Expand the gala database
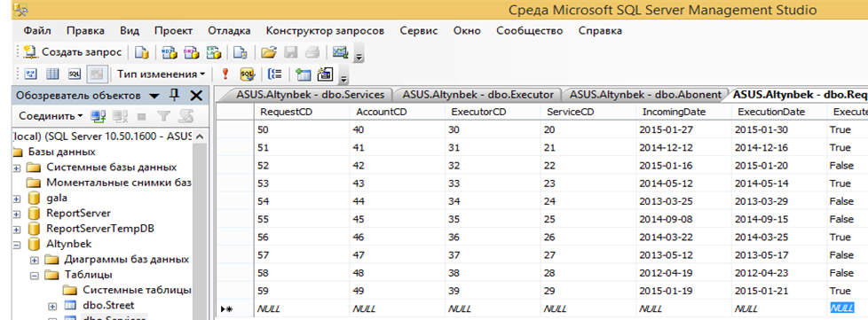The width and height of the screenshot is (868, 320). click(x=17, y=198)
